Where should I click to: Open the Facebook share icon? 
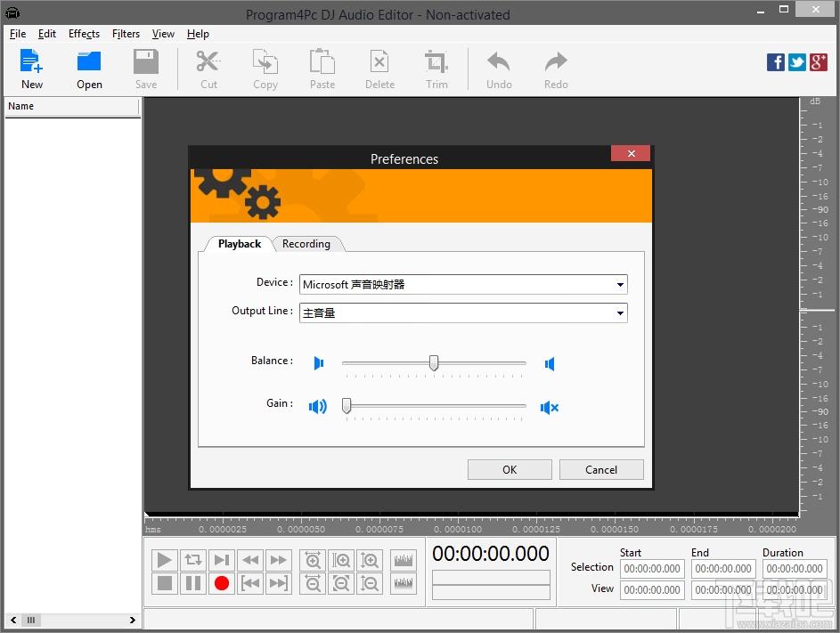pos(775,62)
